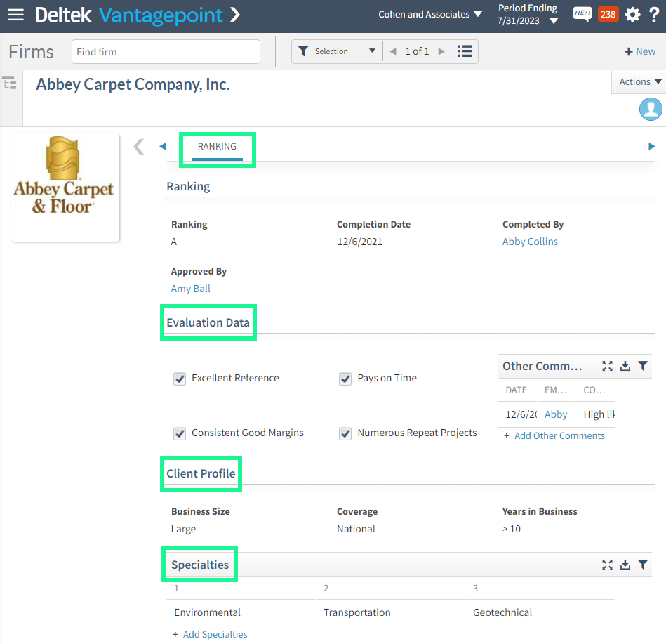Open the Period Ending dropdown
Screen dimensions: 666x644
click(x=528, y=15)
